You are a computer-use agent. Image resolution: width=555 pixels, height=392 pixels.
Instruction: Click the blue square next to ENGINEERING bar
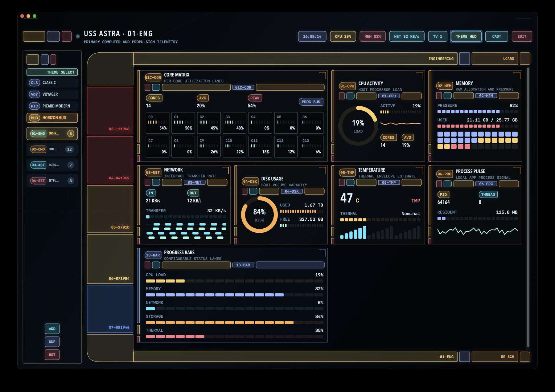pos(464,59)
